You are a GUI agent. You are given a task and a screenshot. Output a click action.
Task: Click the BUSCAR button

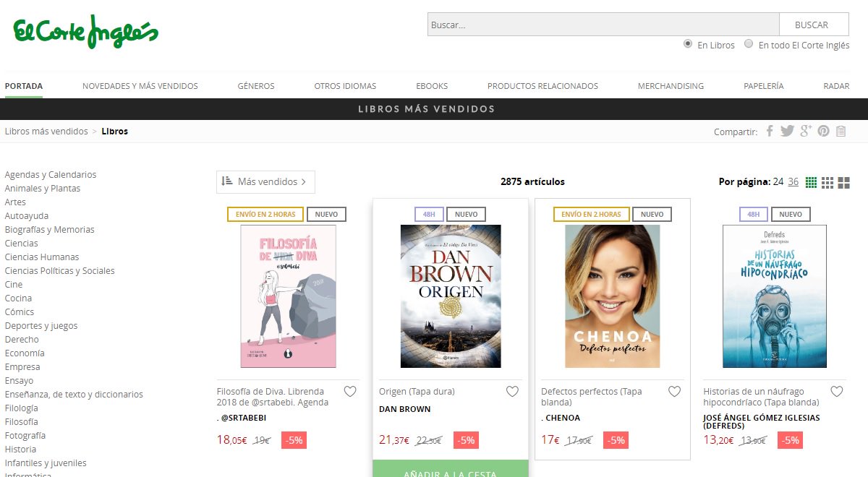pyautogui.click(x=814, y=25)
